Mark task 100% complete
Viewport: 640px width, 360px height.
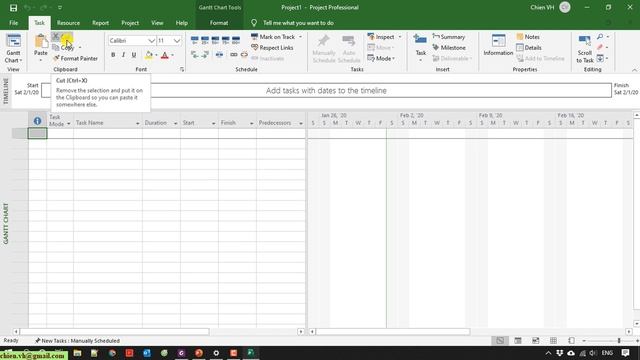click(x=236, y=40)
